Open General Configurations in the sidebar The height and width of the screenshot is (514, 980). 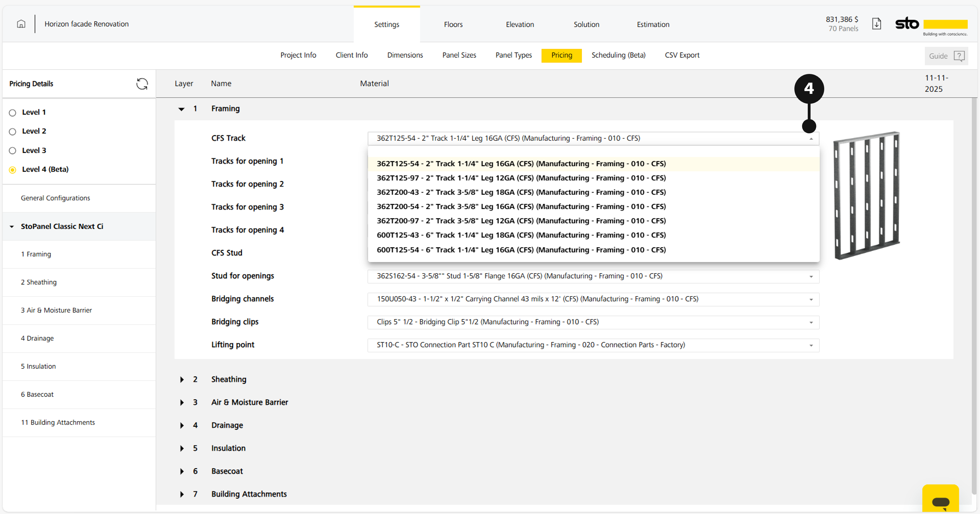point(79,198)
